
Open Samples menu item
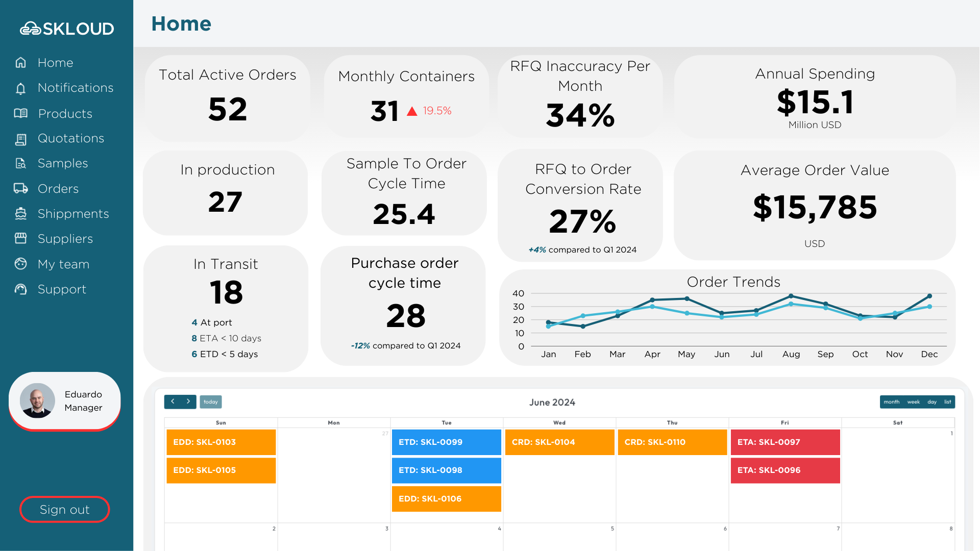click(x=63, y=163)
